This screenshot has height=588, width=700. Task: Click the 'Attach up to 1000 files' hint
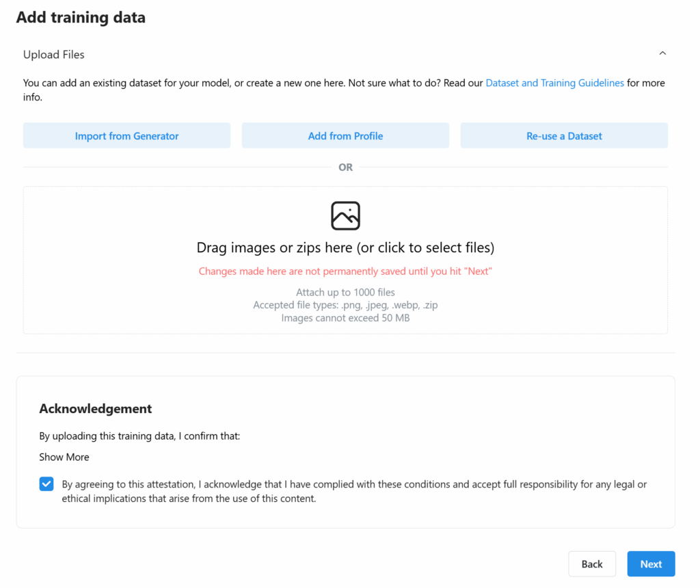(x=345, y=293)
